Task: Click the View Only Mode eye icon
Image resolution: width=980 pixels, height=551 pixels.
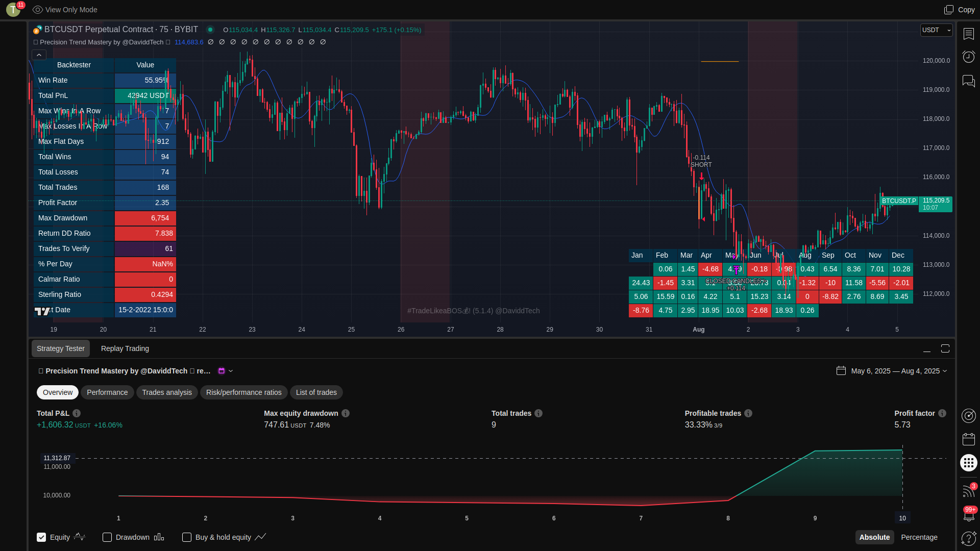Action: click(38, 10)
